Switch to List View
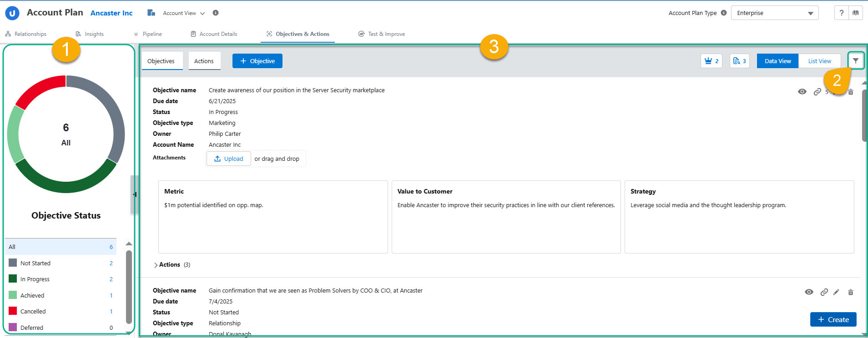This screenshot has width=868, height=338. pos(819,61)
